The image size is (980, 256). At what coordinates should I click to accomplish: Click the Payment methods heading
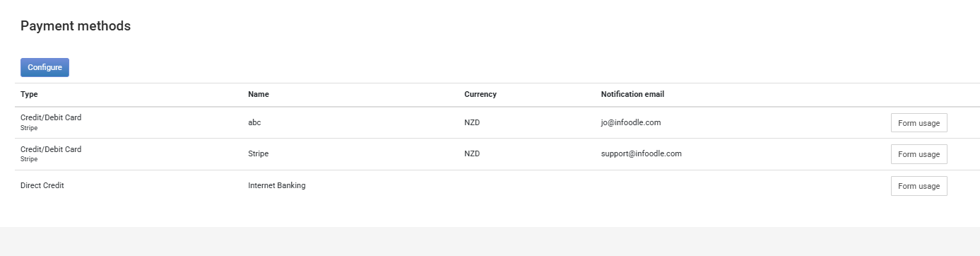click(76, 26)
